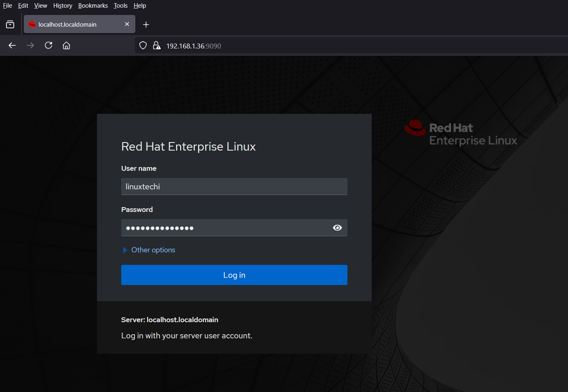The height and width of the screenshot is (392, 568).
Task: Click the Log in button
Action: click(234, 275)
